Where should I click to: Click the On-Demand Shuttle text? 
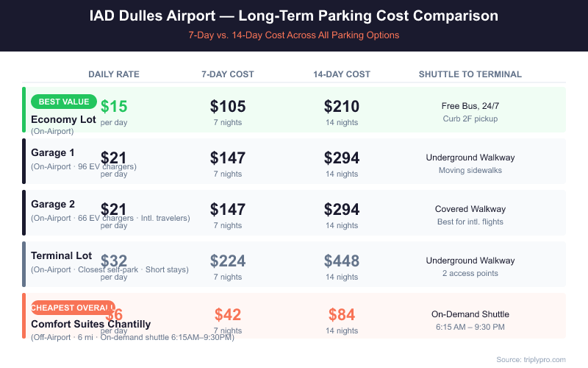point(470,314)
